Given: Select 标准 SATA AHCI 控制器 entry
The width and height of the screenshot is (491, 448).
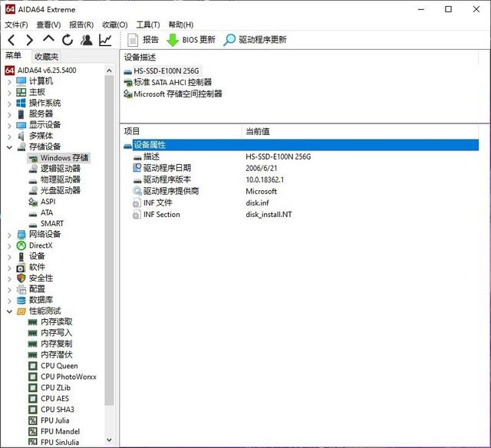Looking at the screenshot, I should coord(168,83).
